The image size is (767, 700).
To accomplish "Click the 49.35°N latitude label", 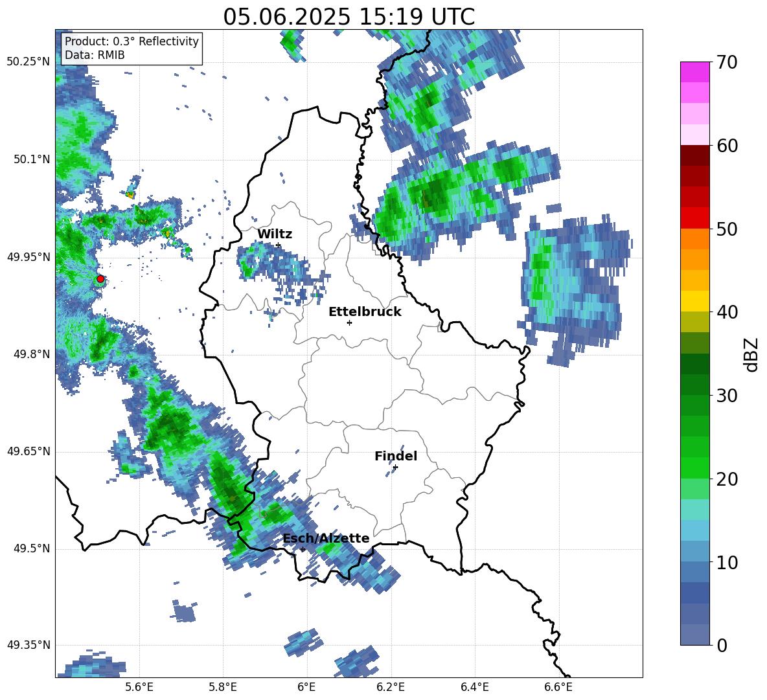I will coord(29,645).
